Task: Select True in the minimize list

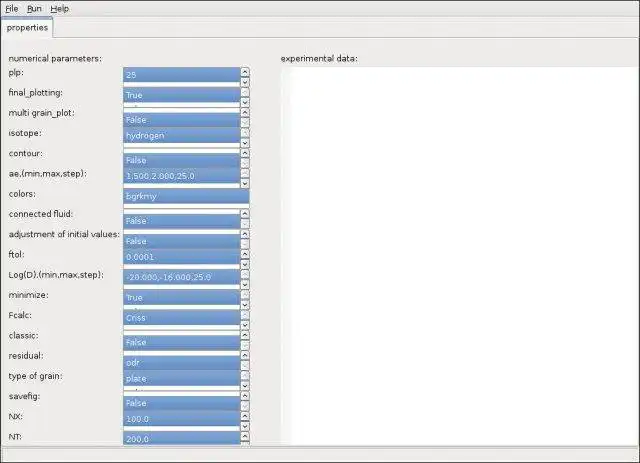Action: 182,297
